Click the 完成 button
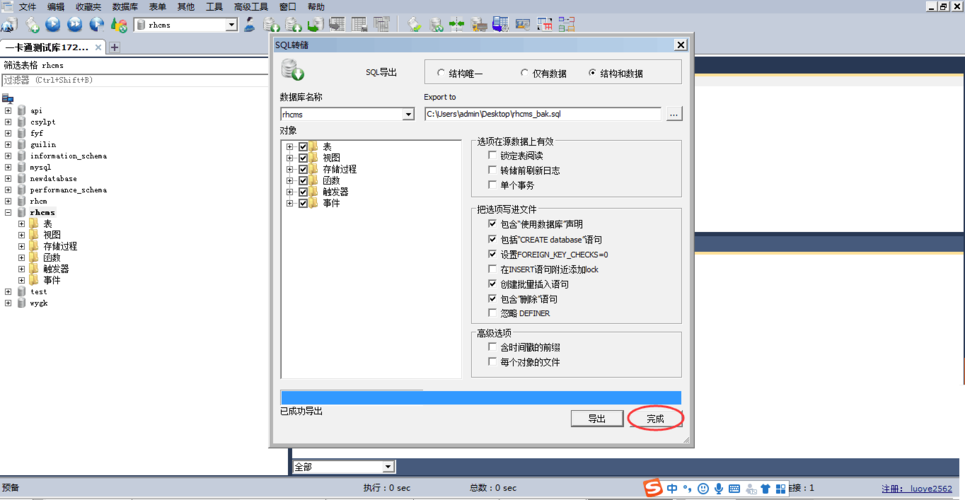The image size is (965, 500). (655, 419)
